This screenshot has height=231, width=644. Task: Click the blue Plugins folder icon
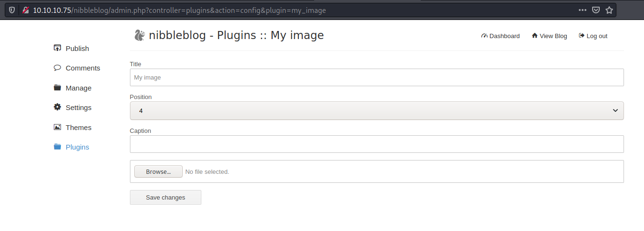57,147
